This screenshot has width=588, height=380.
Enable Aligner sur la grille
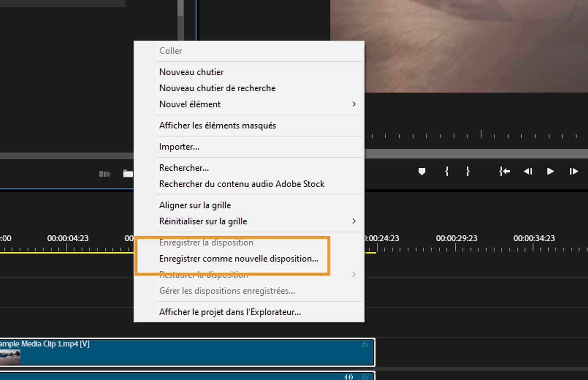point(195,205)
